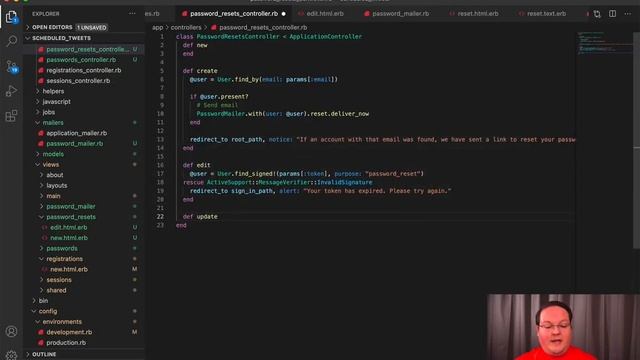Open new.html.erb under password_resets
This screenshot has width=640, height=360.
coord(69,238)
